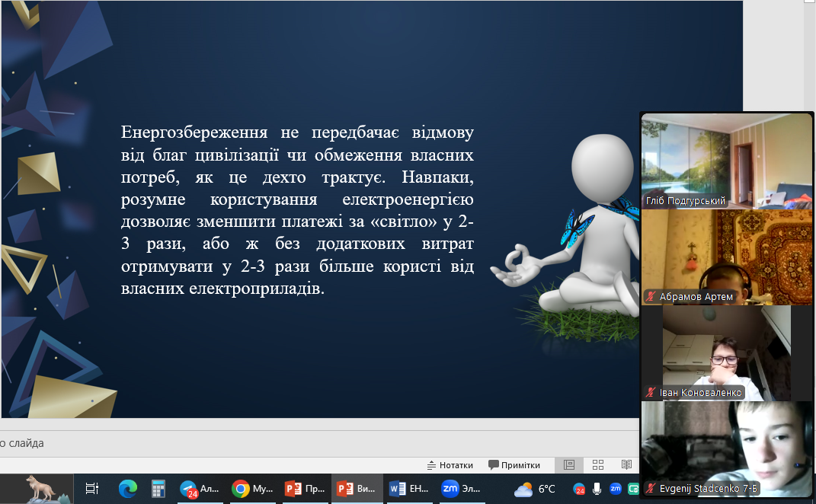Switch to the Chrome window on taskbar

(253, 489)
